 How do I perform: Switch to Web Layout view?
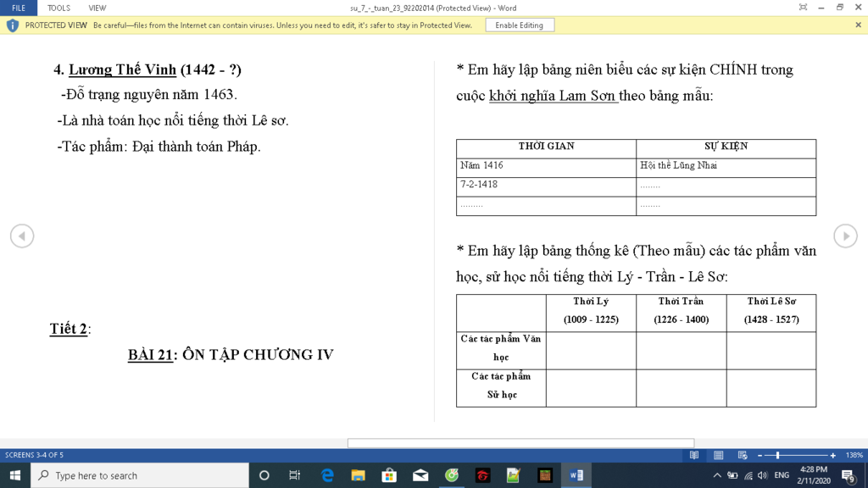click(x=743, y=455)
